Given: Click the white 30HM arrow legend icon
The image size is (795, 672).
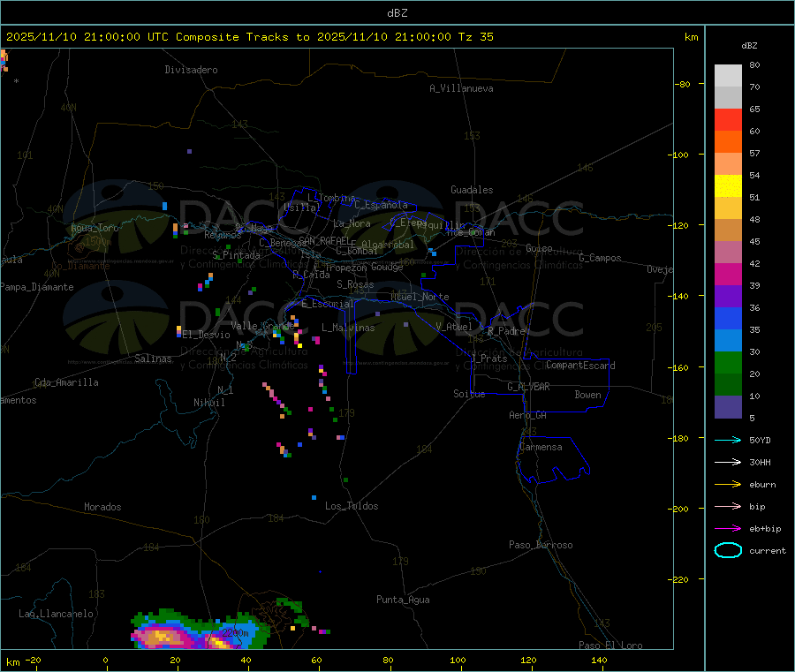Looking at the screenshot, I should point(728,462).
